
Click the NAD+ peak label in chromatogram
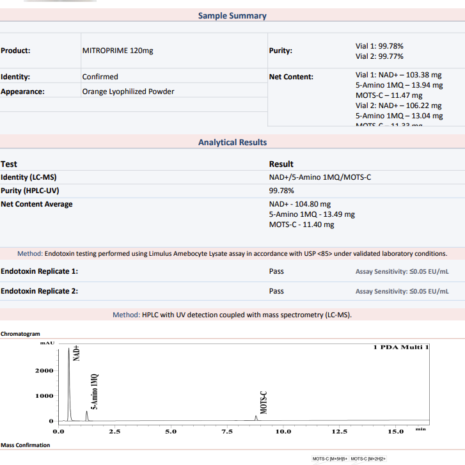click(76, 353)
